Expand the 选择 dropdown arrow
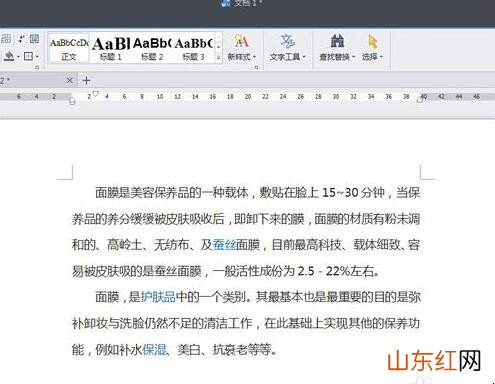 pyautogui.click(x=381, y=57)
